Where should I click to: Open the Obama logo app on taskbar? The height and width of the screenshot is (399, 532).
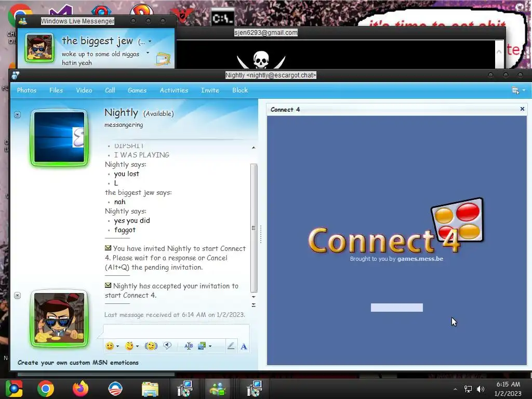(115, 389)
